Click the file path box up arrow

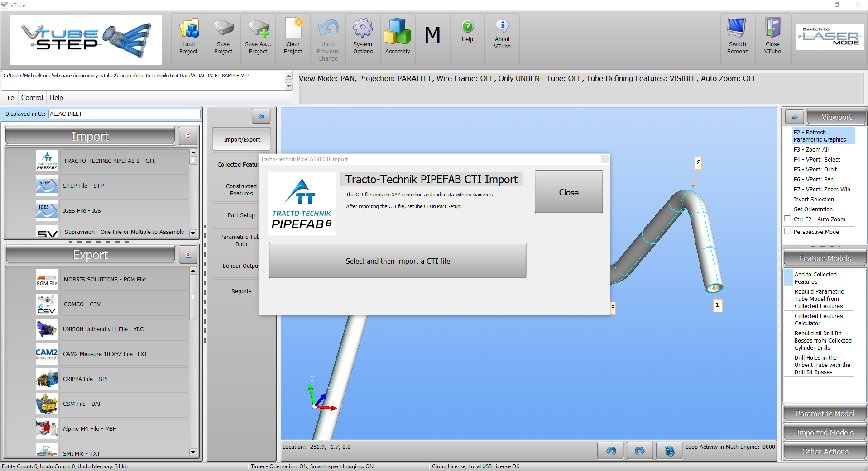288,75
